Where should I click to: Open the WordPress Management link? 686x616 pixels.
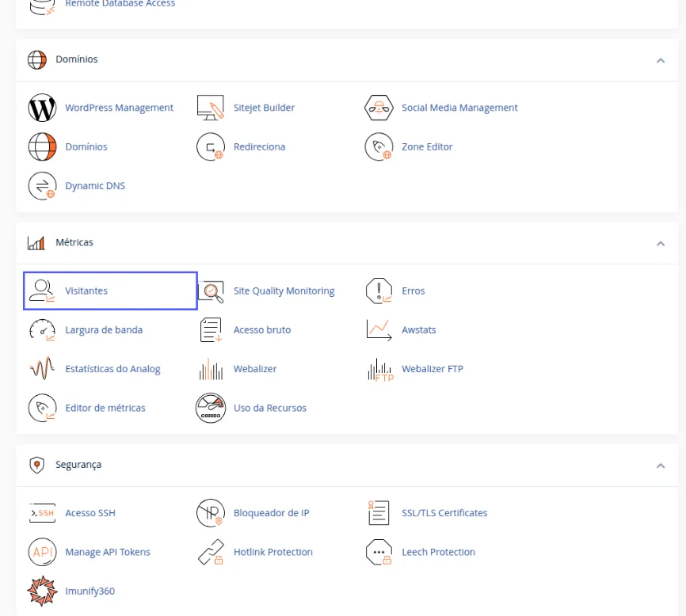120,108
